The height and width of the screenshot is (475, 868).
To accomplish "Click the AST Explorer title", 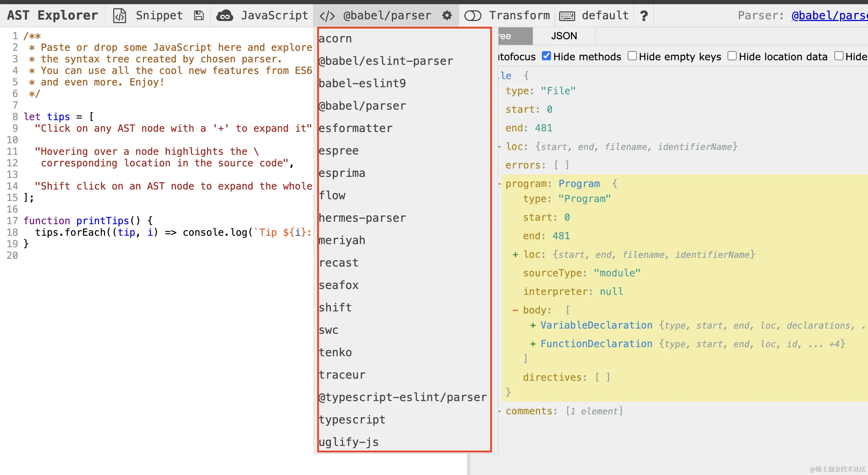I will (x=53, y=16).
